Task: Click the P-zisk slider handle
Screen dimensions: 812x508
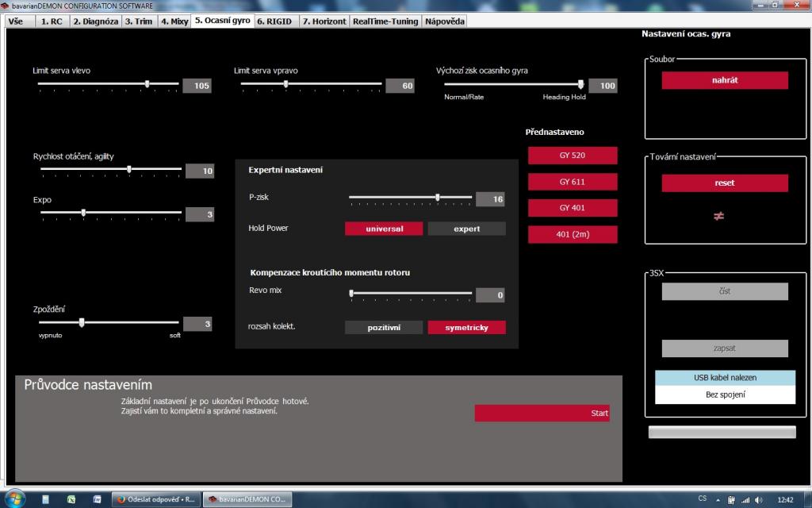Action: (x=437, y=198)
